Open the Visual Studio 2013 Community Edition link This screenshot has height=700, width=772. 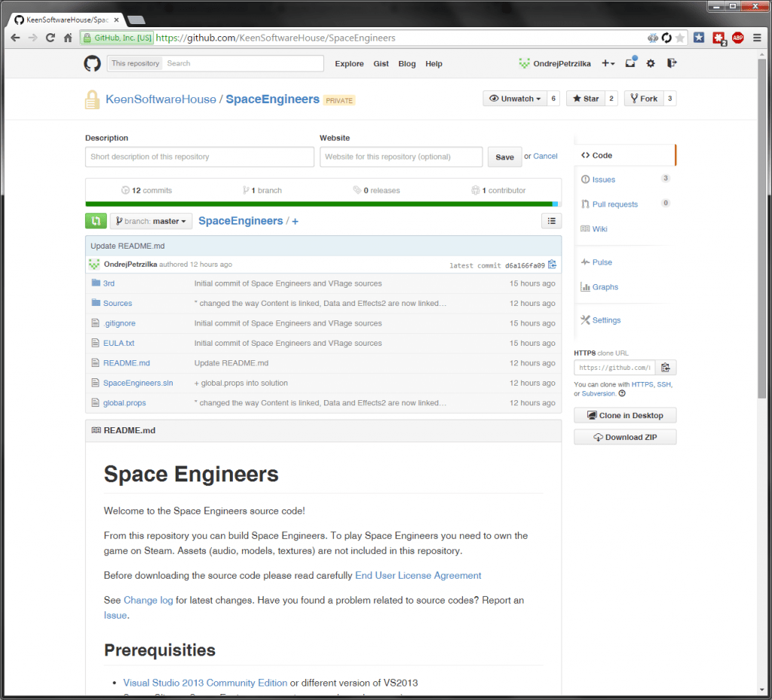(x=205, y=683)
